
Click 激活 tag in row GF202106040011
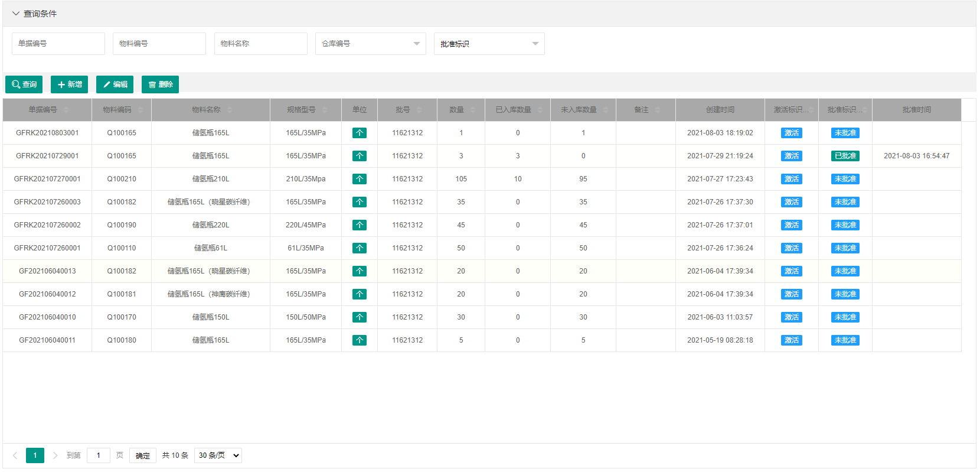[792, 340]
